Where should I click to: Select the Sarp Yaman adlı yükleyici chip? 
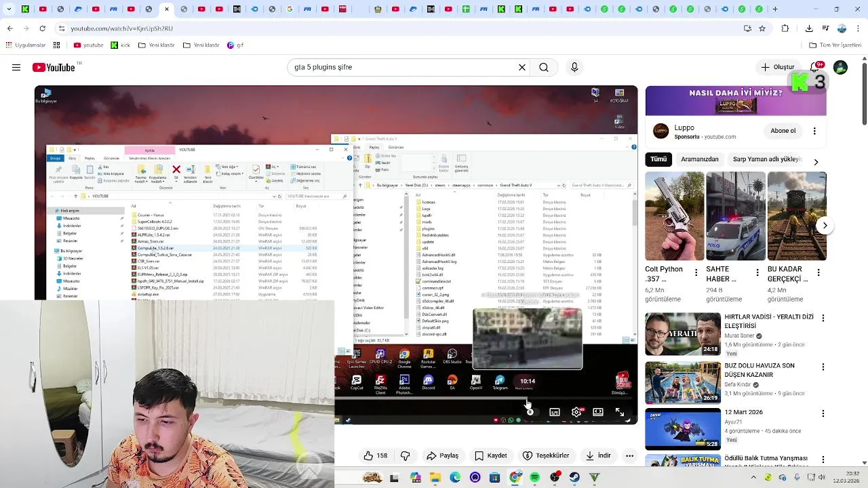click(767, 159)
